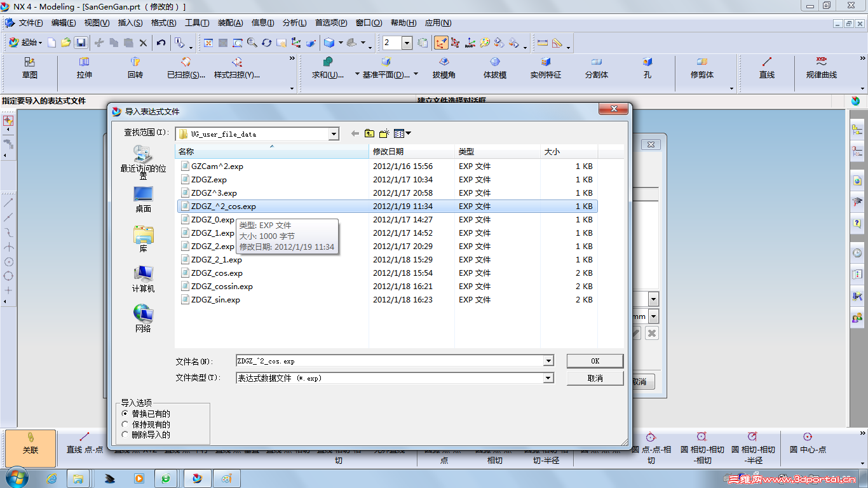Screen dimensions: 868x488
Task: Select the 直线 (Line) curve tool
Action: click(x=767, y=69)
